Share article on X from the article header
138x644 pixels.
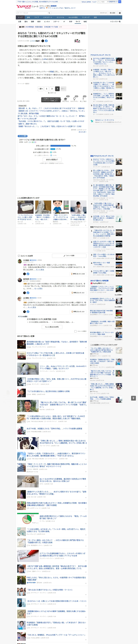43,41
